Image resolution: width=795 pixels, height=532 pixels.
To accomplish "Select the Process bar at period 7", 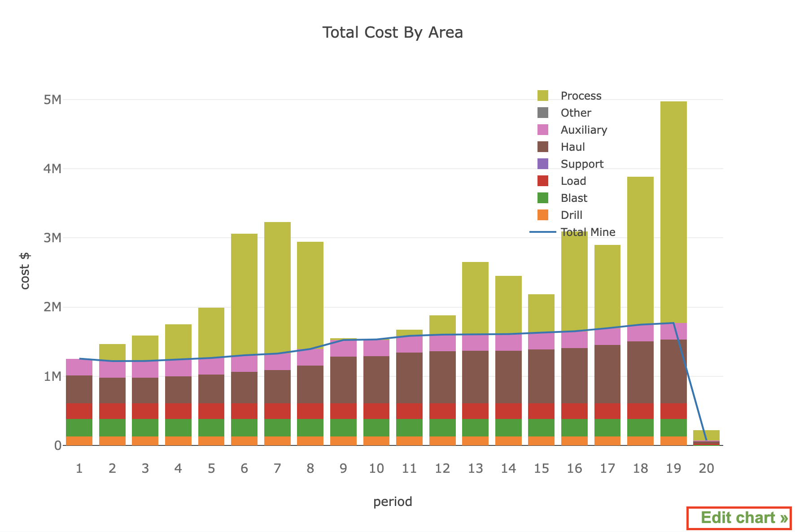I will (277, 287).
